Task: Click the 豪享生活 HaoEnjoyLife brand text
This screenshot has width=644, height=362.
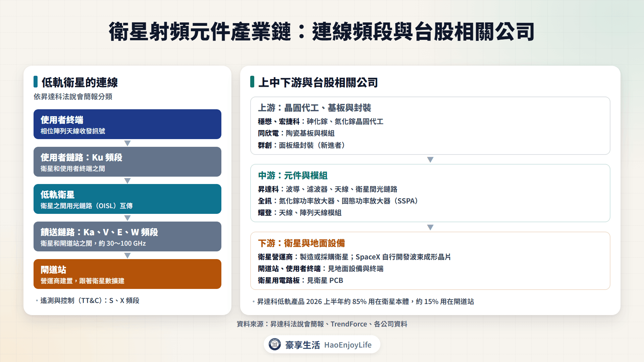Action: click(x=328, y=345)
